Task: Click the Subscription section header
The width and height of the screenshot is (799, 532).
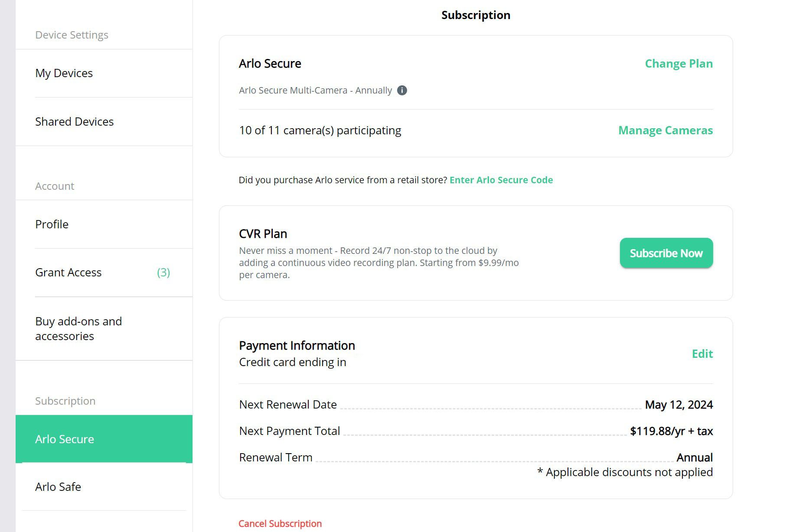Action: (65, 401)
